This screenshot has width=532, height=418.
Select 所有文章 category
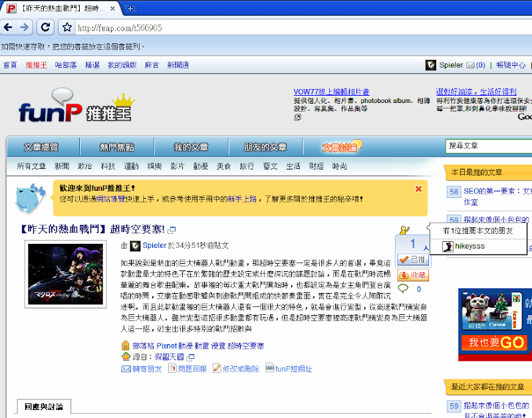(x=31, y=166)
